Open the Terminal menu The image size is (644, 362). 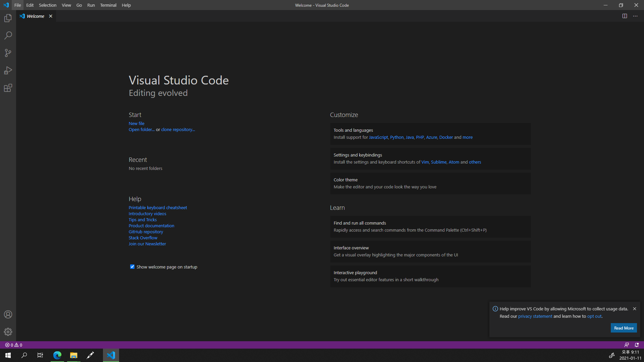tap(108, 5)
